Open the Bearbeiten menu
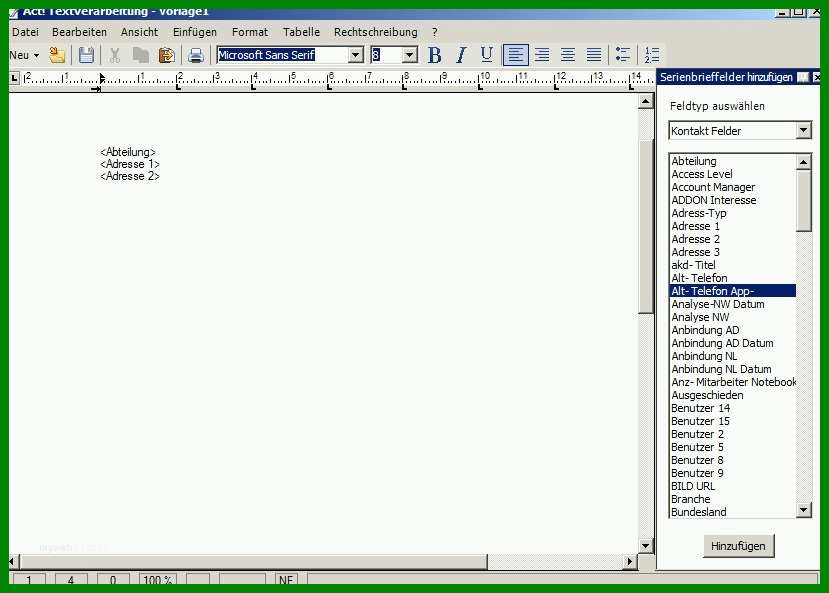 tap(79, 32)
